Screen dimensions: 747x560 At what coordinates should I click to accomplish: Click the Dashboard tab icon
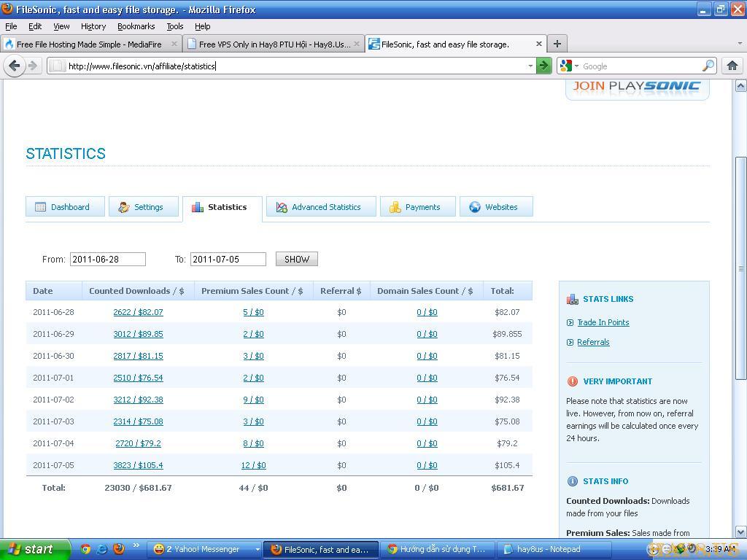[41, 207]
